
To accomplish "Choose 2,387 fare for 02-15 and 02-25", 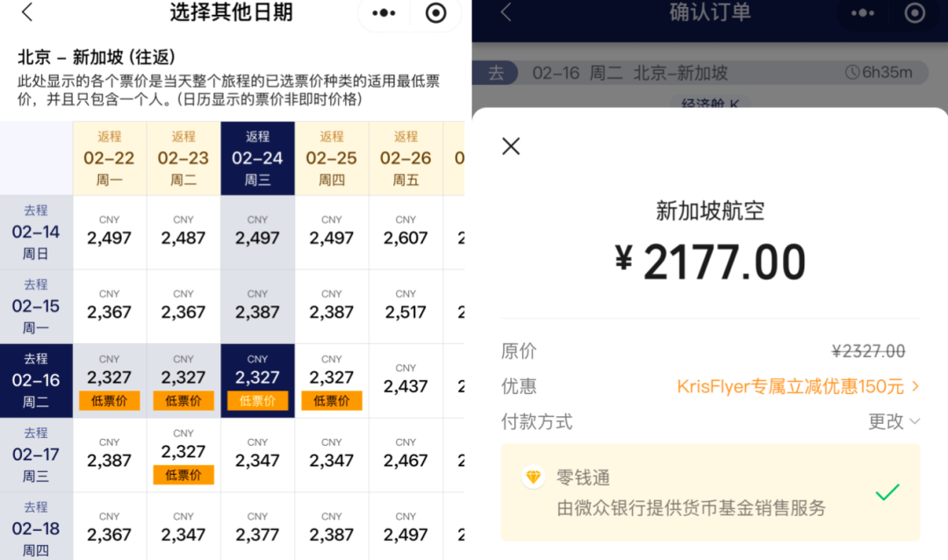I will coord(331,306).
